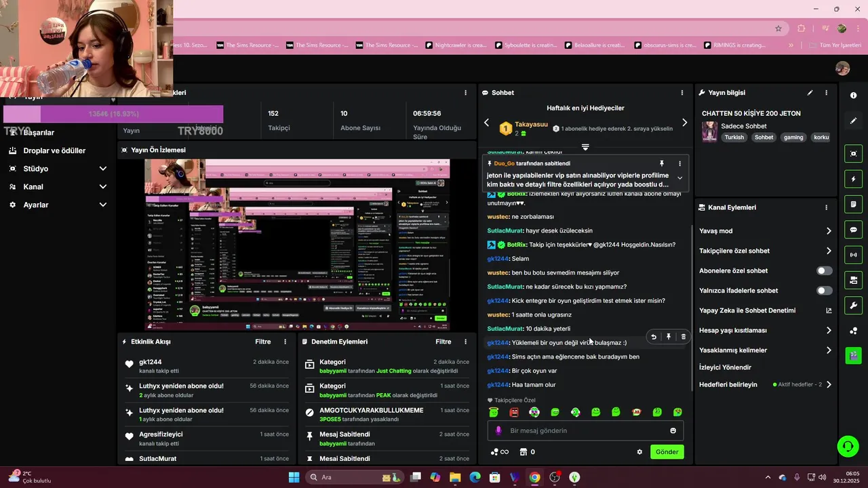Click the pencil edit icon in the right sidebar
This screenshot has width=868, height=488.
coord(853,121)
